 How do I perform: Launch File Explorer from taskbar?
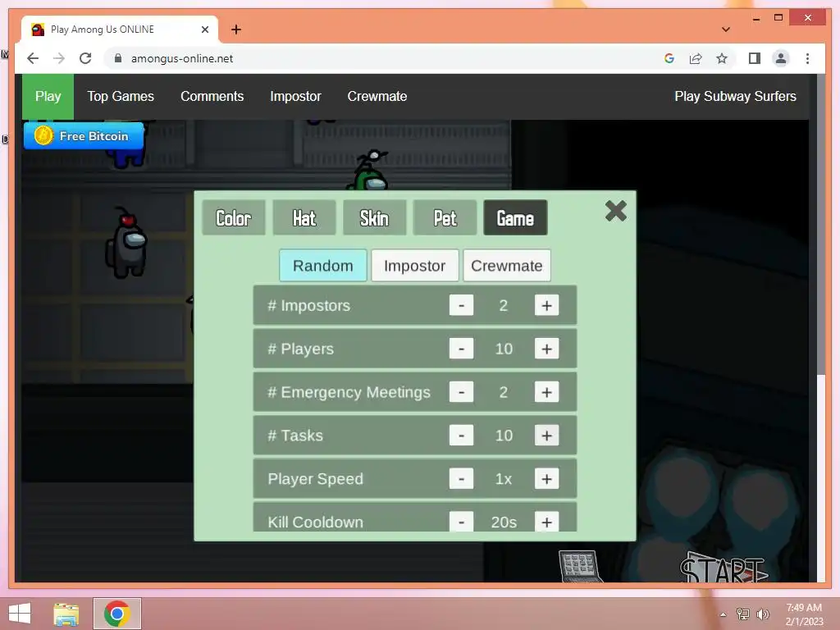pos(66,614)
